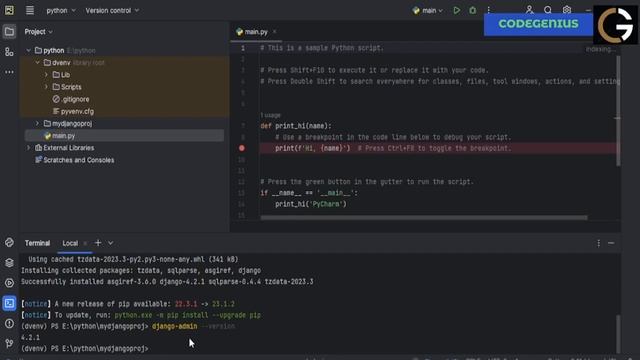
Task: Run main with the green play icon
Action: (456, 11)
